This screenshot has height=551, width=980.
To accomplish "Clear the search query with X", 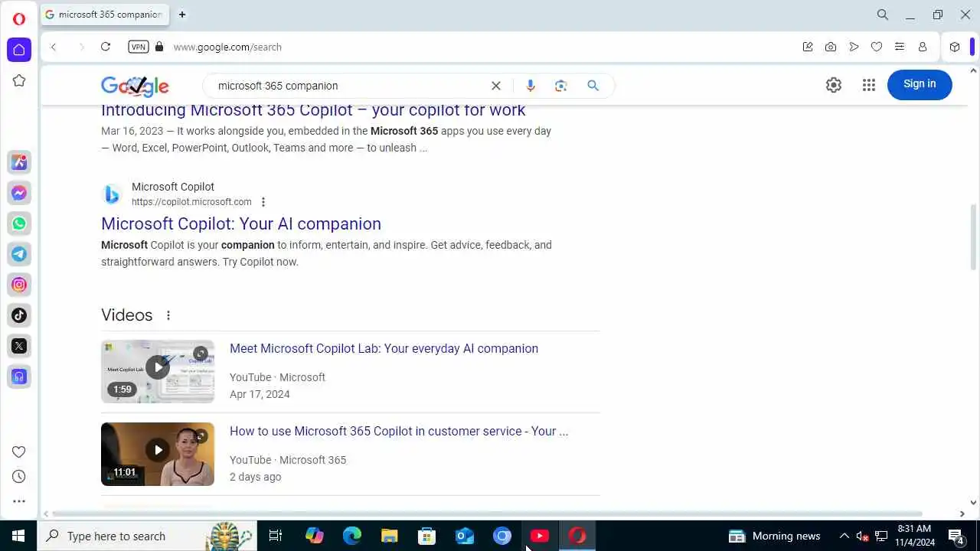I will 496,86.
